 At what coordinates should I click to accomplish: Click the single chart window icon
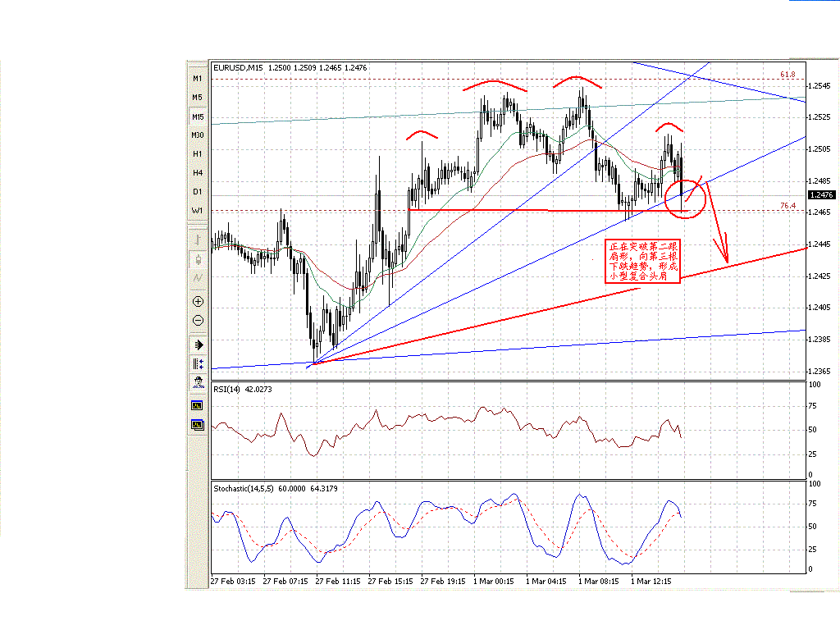[x=197, y=405]
